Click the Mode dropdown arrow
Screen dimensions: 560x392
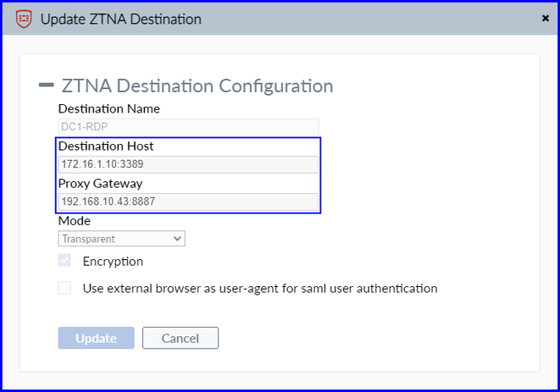click(x=177, y=239)
